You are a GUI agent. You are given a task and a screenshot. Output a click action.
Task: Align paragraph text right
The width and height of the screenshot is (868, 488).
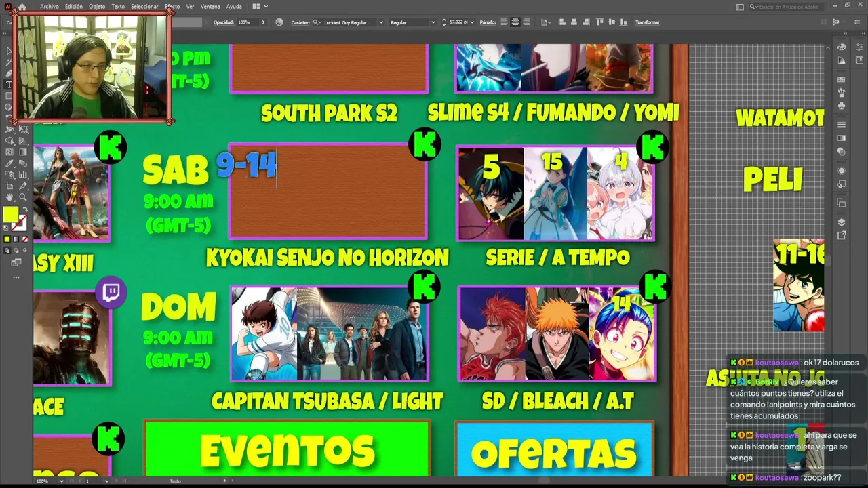(527, 22)
